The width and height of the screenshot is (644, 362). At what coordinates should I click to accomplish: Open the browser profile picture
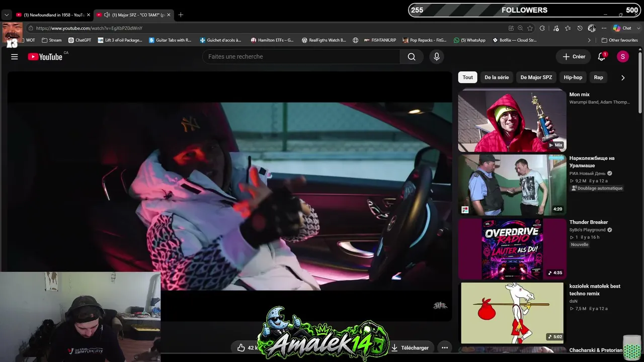pos(592,28)
